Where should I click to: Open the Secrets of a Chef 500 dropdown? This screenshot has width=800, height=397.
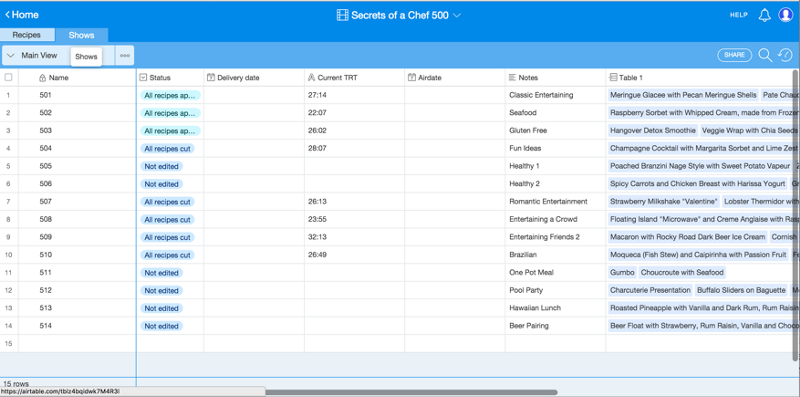[x=399, y=15]
